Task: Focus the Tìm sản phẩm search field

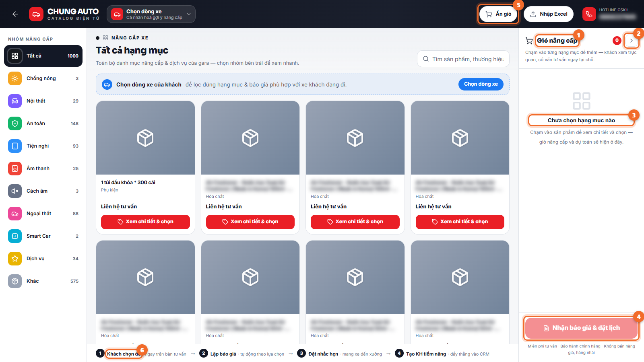Action: point(463,59)
